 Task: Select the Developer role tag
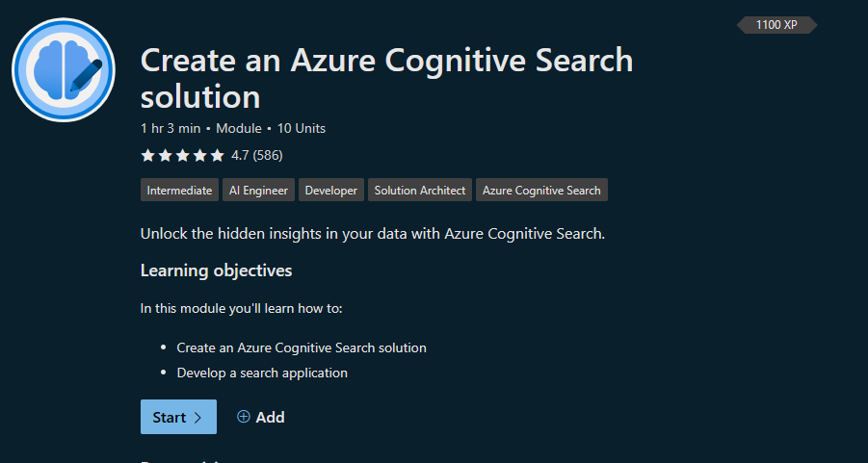pyautogui.click(x=331, y=190)
